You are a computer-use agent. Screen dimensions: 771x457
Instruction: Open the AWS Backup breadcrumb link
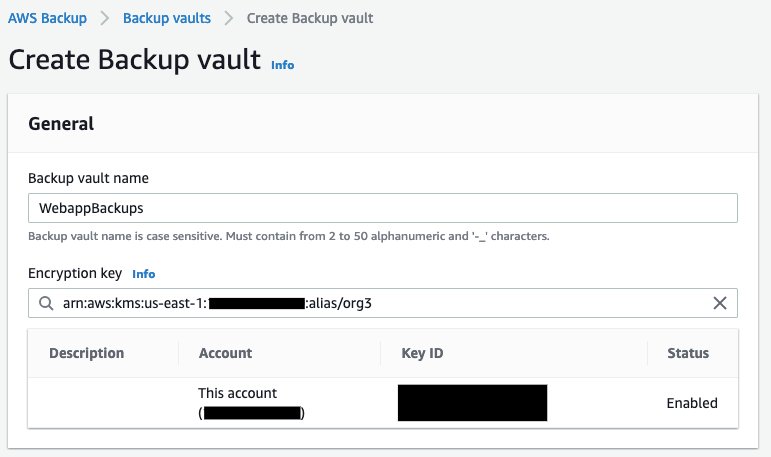(x=47, y=18)
